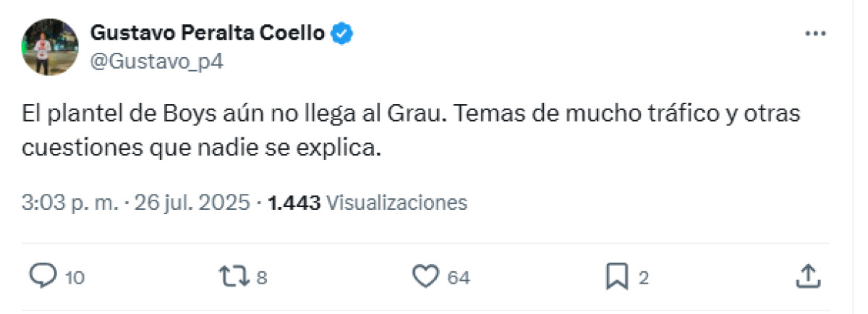The height and width of the screenshot is (314, 868).
Task: Click the reply count of 10
Action: tap(75, 277)
